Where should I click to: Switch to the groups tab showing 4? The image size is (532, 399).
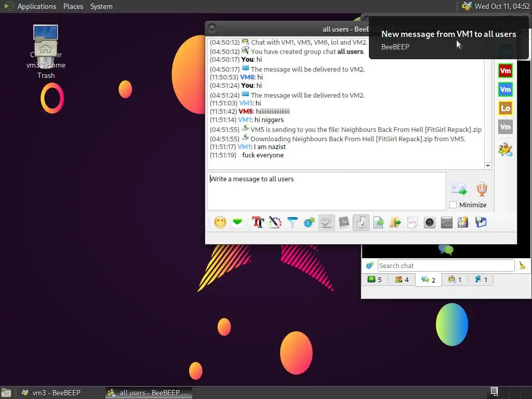click(402, 280)
